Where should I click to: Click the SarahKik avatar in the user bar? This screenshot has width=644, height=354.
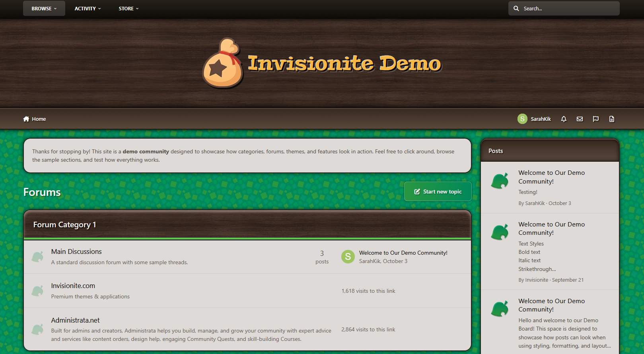(522, 119)
